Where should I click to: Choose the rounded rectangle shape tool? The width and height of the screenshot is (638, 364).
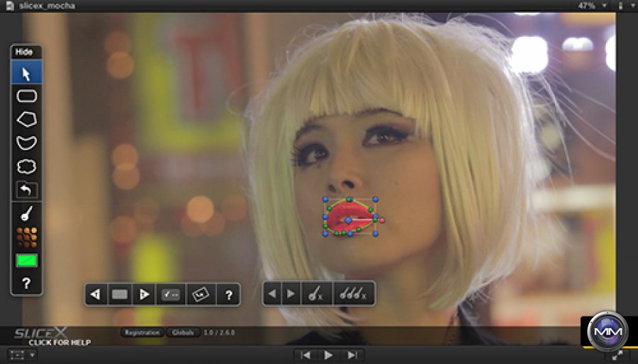pyautogui.click(x=26, y=96)
